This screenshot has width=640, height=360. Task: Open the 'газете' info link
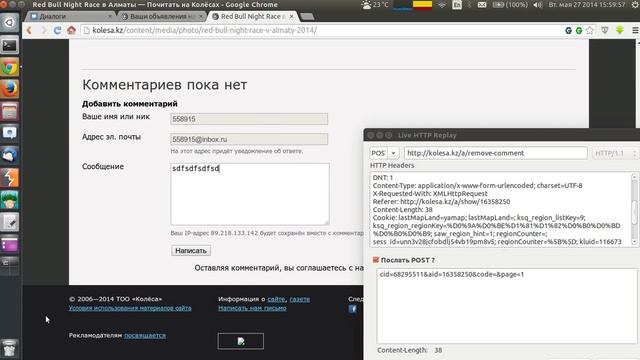click(300, 299)
